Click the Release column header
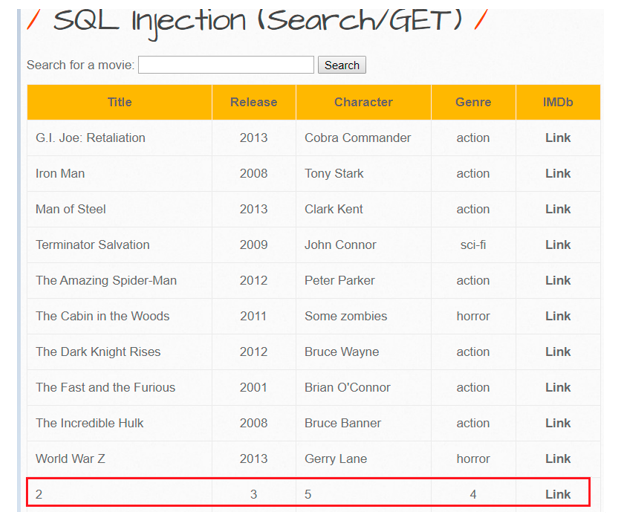The image size is (629, 522). (253, 102)
